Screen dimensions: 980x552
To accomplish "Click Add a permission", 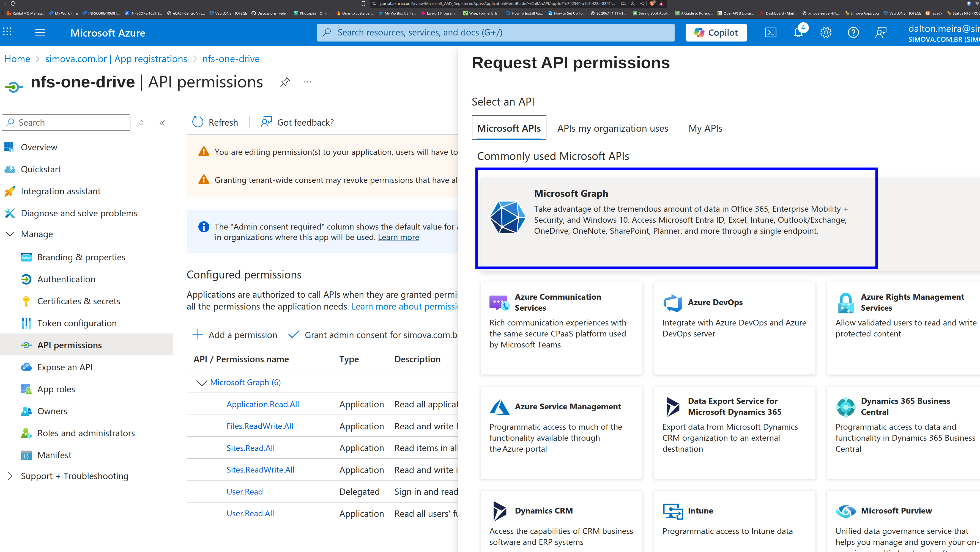I will pyautogui.click(x=235, y=335).
